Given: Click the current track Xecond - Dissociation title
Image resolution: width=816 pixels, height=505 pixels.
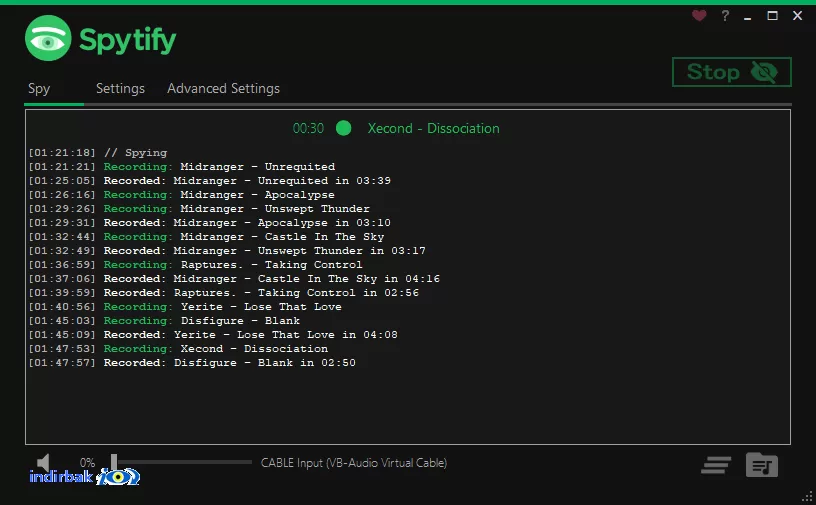Looking at the screenshot, I should coord(434,128).
